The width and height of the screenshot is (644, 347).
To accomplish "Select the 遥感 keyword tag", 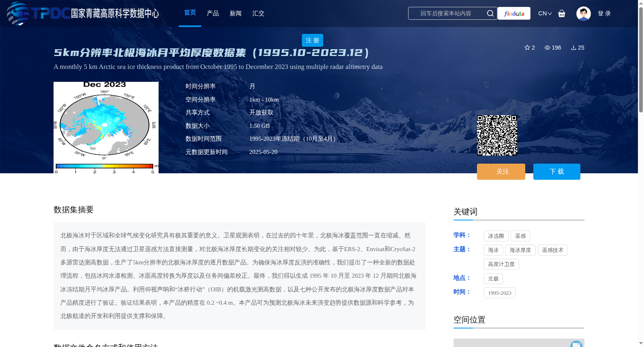I will [520, 236].
